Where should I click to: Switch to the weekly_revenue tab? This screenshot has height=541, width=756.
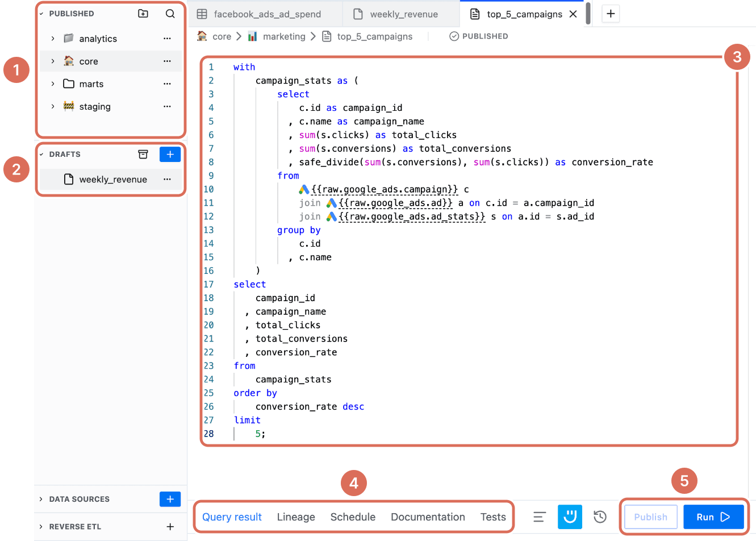(x=401, y=14)
